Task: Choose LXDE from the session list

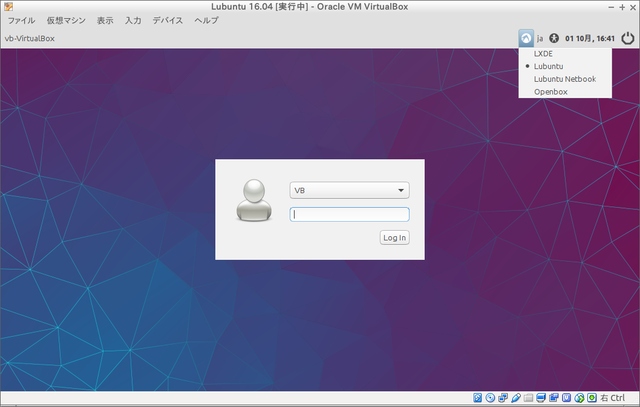Action: click(x=543, y=53)
